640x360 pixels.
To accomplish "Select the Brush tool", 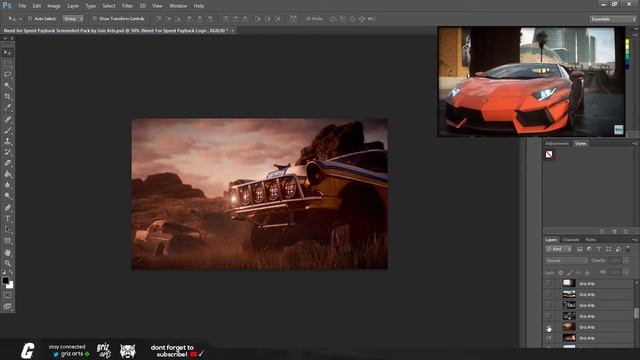I will coord(7,130).
